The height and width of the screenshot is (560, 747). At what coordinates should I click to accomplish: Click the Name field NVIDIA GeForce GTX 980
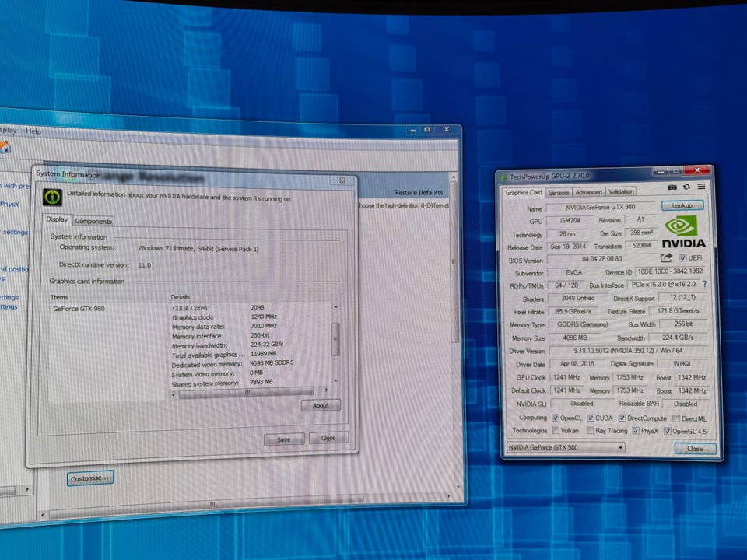coord(600,207)
